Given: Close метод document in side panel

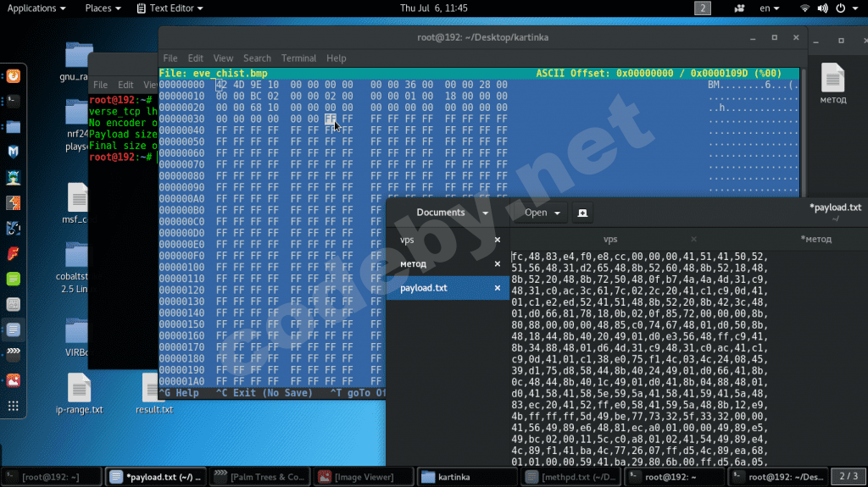Looking at the screenshot, I should [497, 264].
